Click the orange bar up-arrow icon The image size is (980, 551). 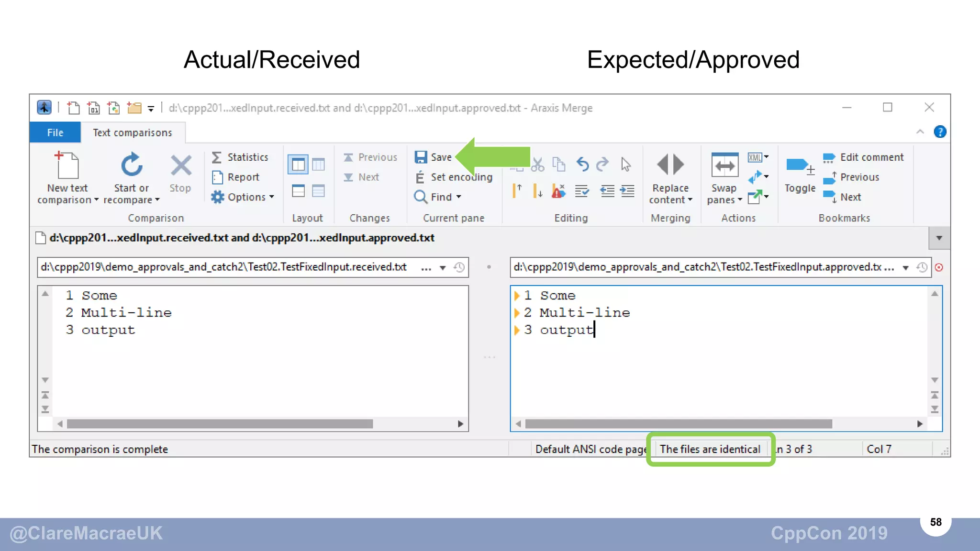coord(517,191)
